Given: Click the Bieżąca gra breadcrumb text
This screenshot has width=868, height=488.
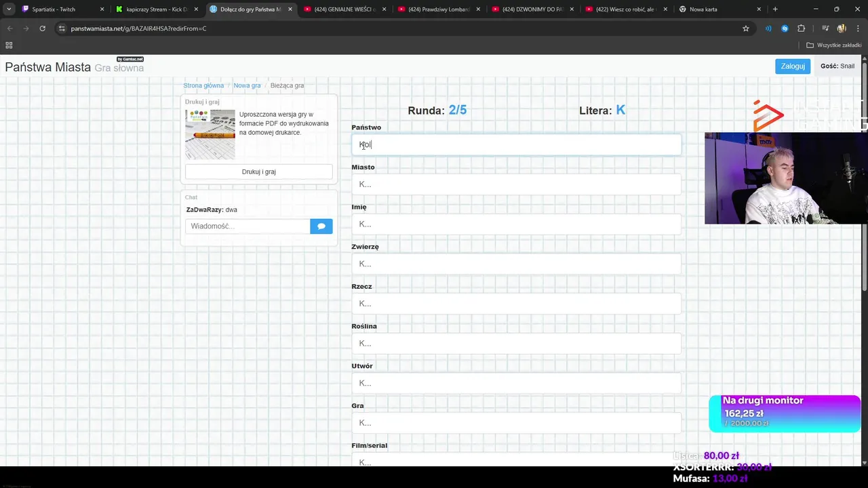Looking at the screenshot, I should click(287, 85).
